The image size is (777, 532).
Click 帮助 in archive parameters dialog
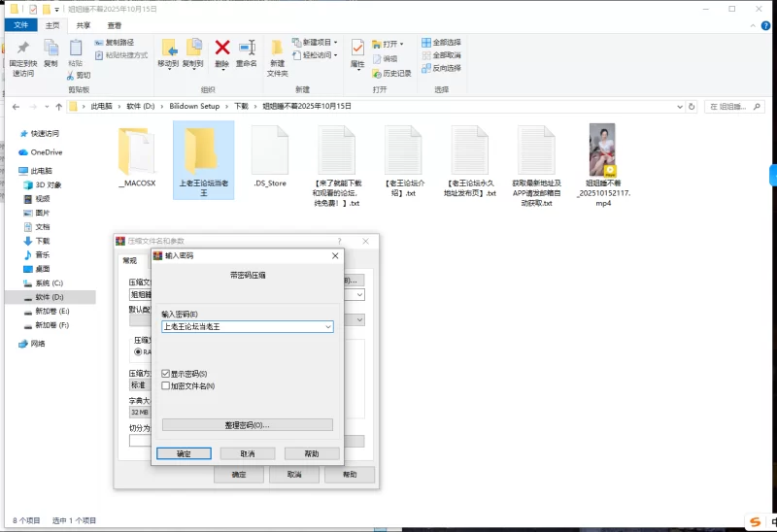(x=350, y=474)
